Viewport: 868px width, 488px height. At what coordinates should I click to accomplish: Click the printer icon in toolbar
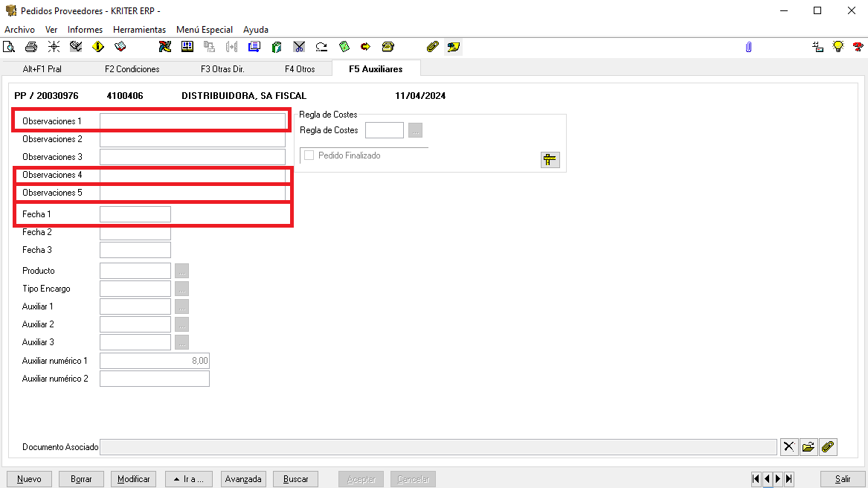click(x=31, y=47)
